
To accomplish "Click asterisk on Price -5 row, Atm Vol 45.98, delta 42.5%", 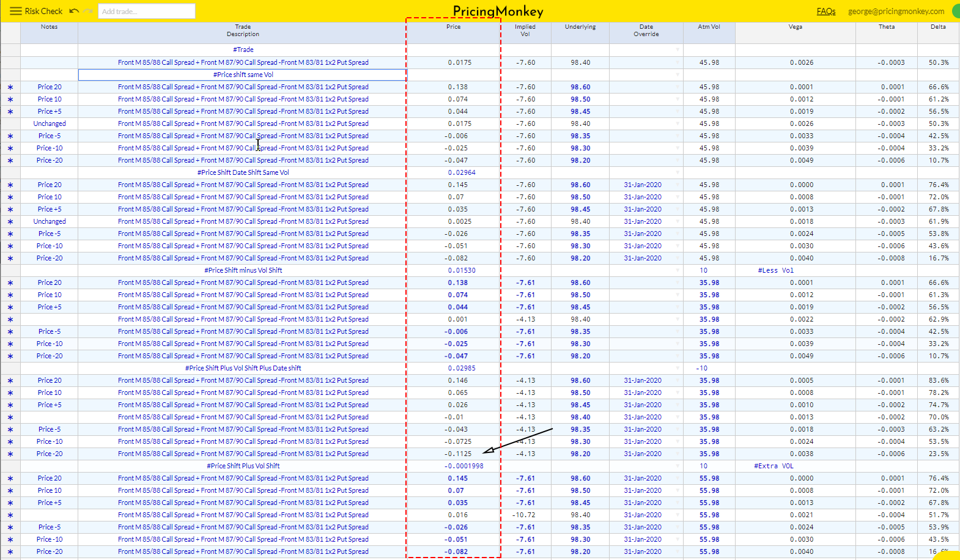I will (10, 136).
